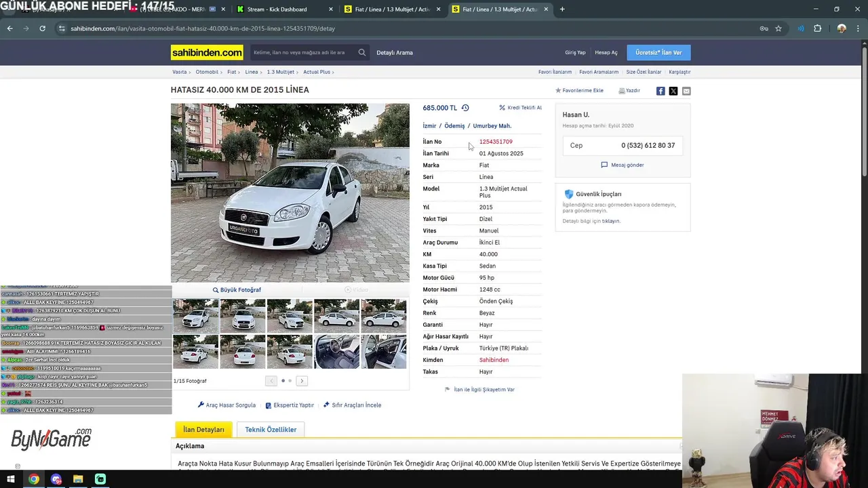Add listing to favorites with Favorilerime Ekle
The image size is (868, 488).
pyautogui.click(x=579, y=90)
